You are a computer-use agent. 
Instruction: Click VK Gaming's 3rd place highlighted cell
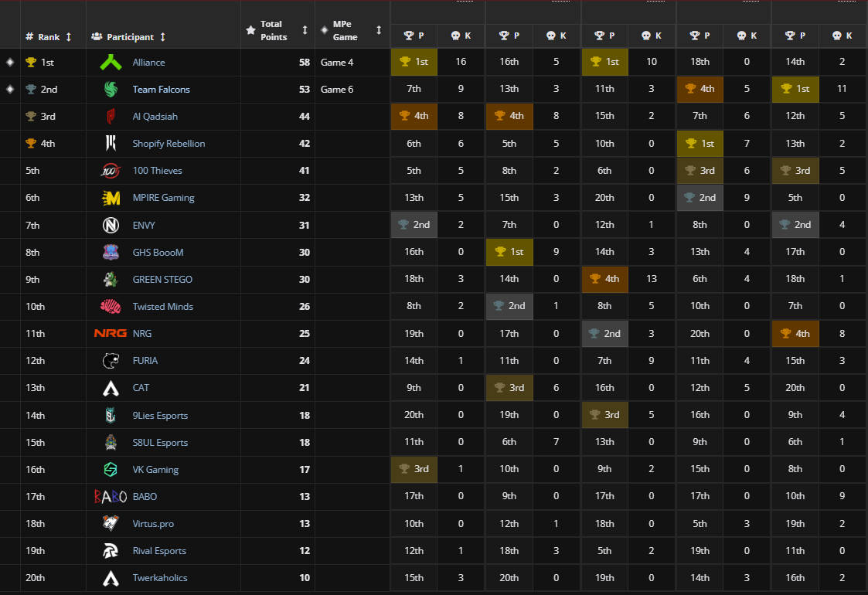pos(414,469)
